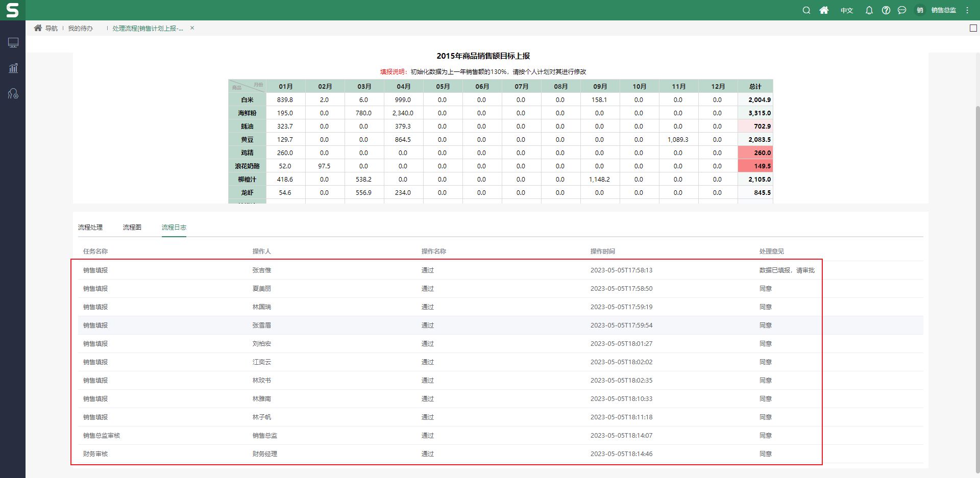Click the 任务名称 column header
Screen dimensions: 980x478
(95, 251)
